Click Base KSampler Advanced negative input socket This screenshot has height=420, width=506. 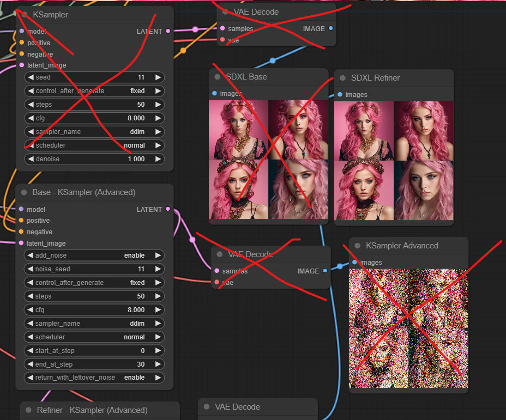coord(21,232)
